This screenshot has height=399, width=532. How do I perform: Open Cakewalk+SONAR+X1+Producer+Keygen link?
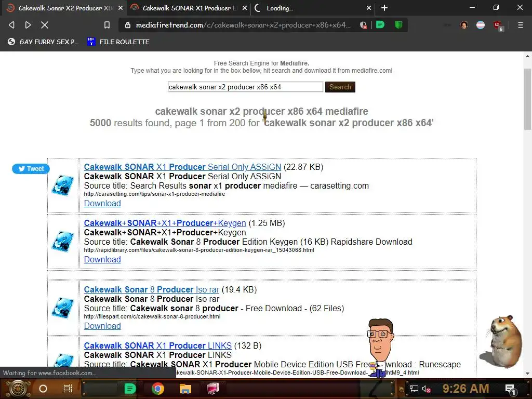(x=165, y=223)
